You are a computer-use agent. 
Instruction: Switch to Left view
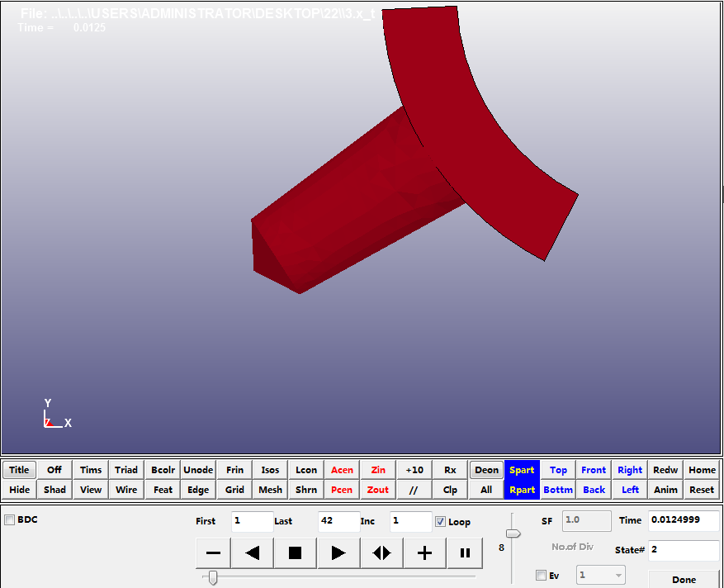click(630, 490)
